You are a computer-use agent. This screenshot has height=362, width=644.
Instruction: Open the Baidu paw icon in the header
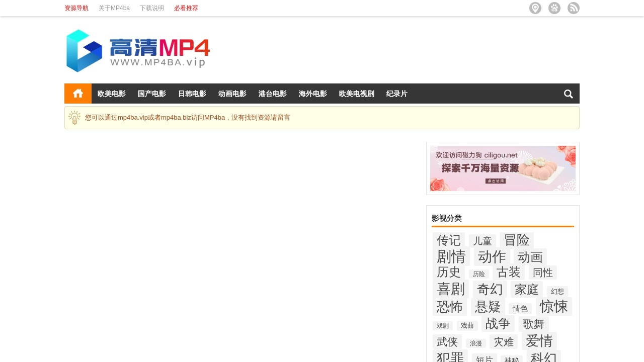554,8
